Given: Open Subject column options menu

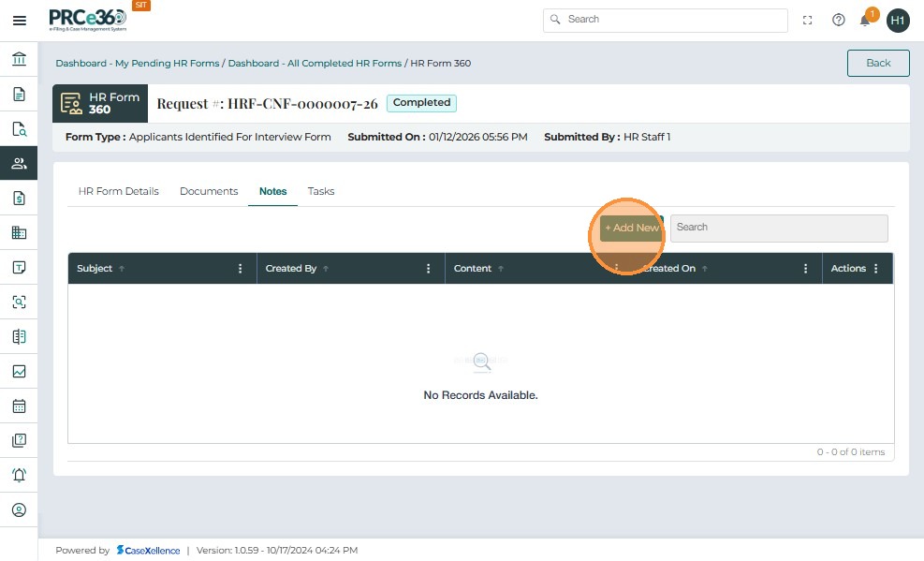Looking at the screenshot, I should pyautogui.click(x=240, y=269).
